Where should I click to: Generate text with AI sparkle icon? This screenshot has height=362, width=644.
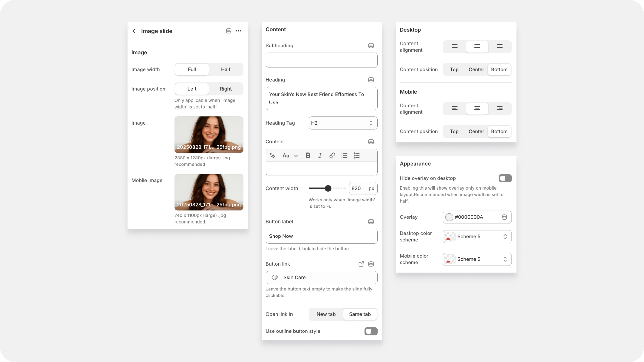272,156
